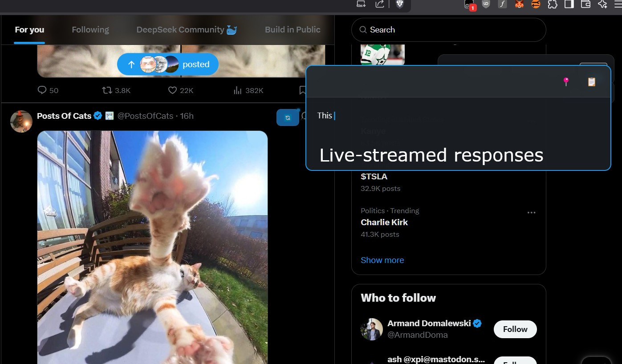Open the orange arrows extension icon
The height and width of the screenshot is (364, 622).
pos(536,4)
